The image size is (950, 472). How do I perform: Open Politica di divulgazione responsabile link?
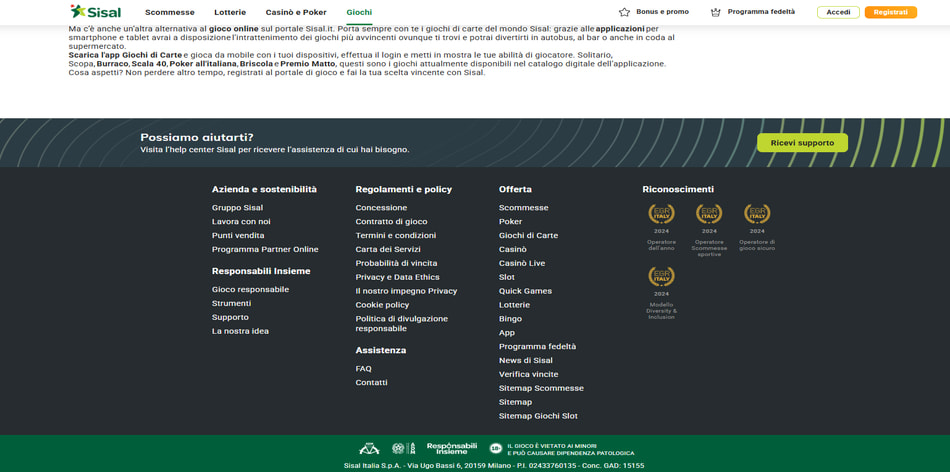tap(402, 324)
